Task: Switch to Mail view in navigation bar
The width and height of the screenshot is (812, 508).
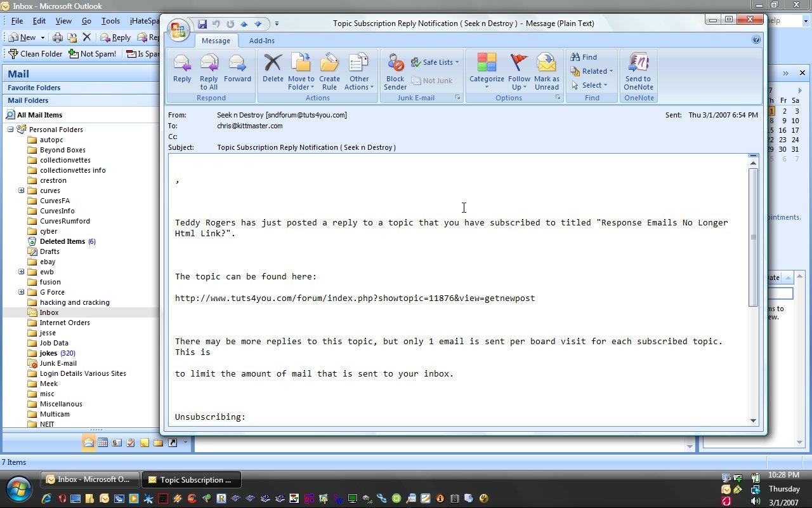Action: 88,443
